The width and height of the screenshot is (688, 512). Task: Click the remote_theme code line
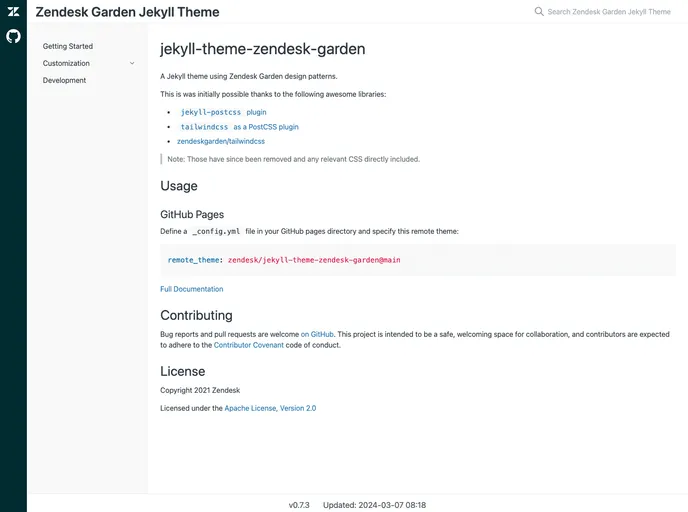(x=284, y=260)
